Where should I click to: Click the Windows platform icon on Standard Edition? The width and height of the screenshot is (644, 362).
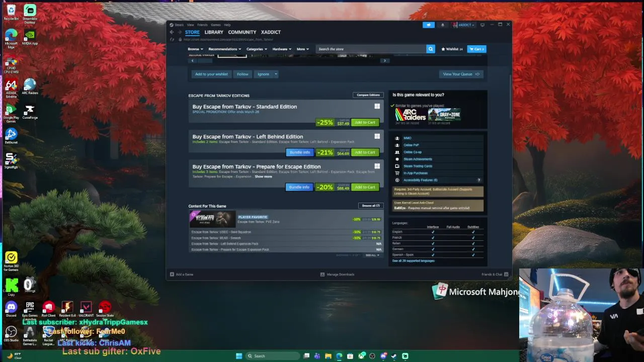(377, 106)
